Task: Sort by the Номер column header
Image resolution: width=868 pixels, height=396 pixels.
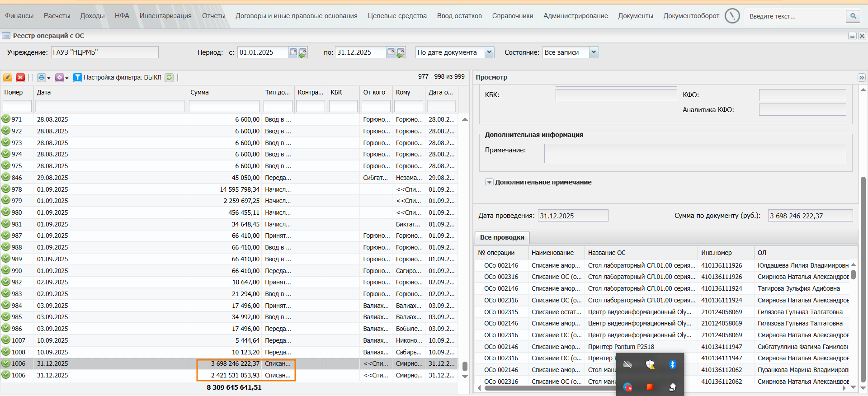Action: [17, 92]
